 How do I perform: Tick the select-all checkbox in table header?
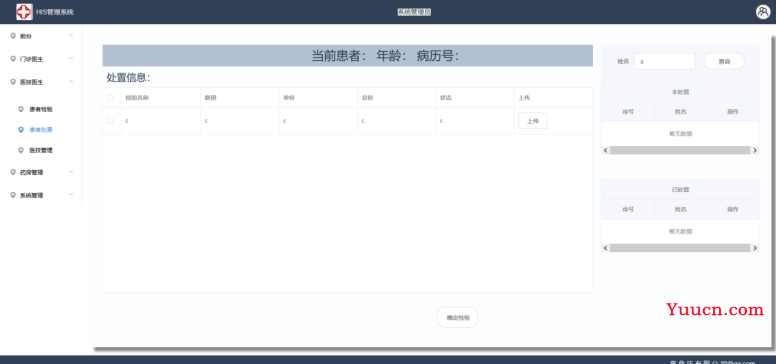pos(110,98)
